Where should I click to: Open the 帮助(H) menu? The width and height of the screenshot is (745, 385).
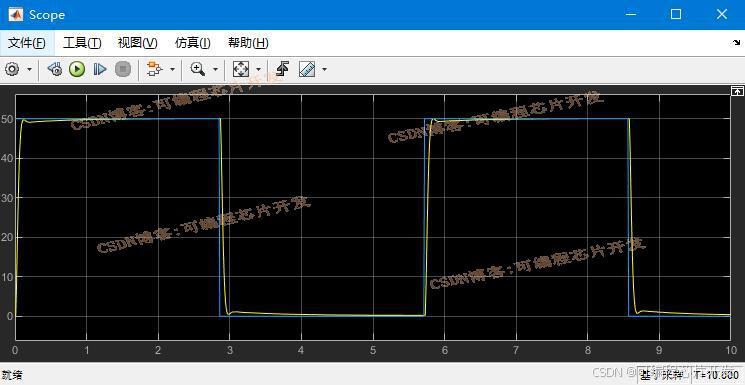248,43
